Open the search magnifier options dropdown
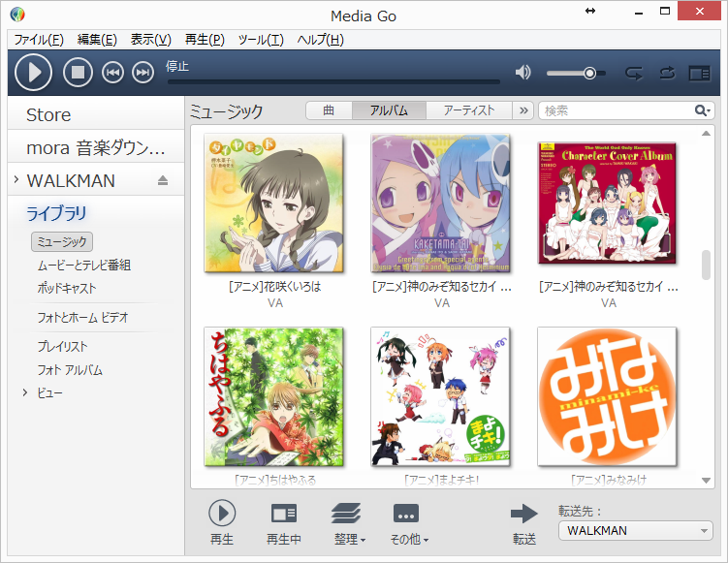 coord(703,110)
